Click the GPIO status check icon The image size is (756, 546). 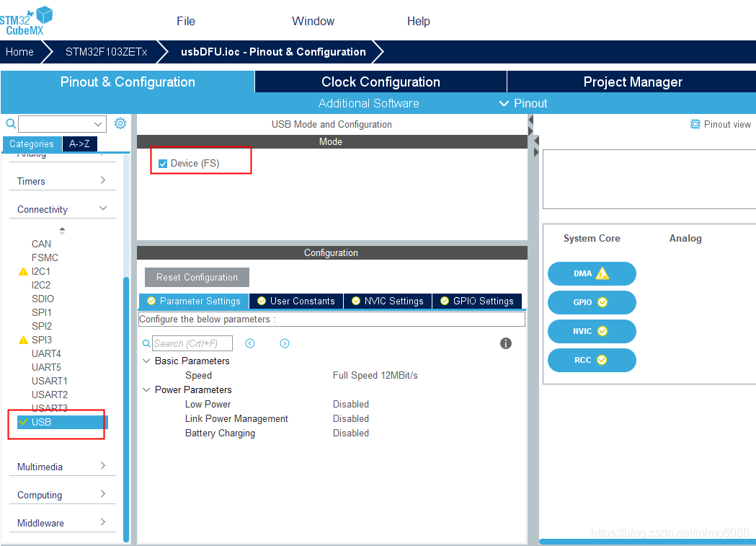(602, 302)
